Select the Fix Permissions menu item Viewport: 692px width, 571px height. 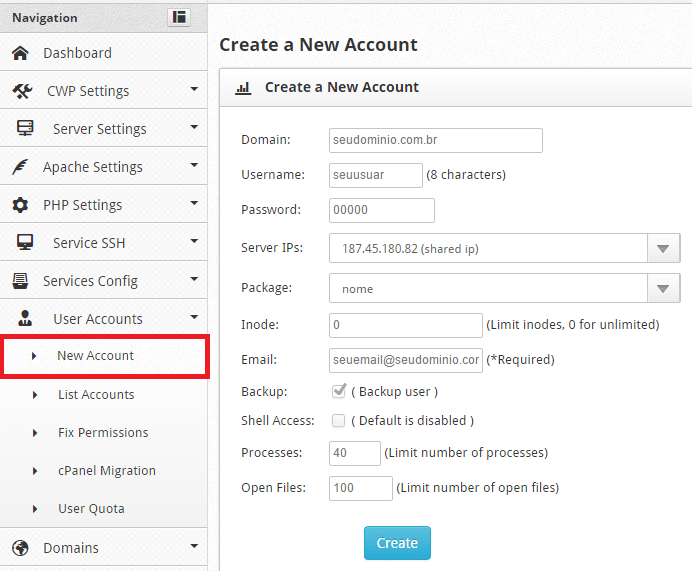tap(104, 432)
